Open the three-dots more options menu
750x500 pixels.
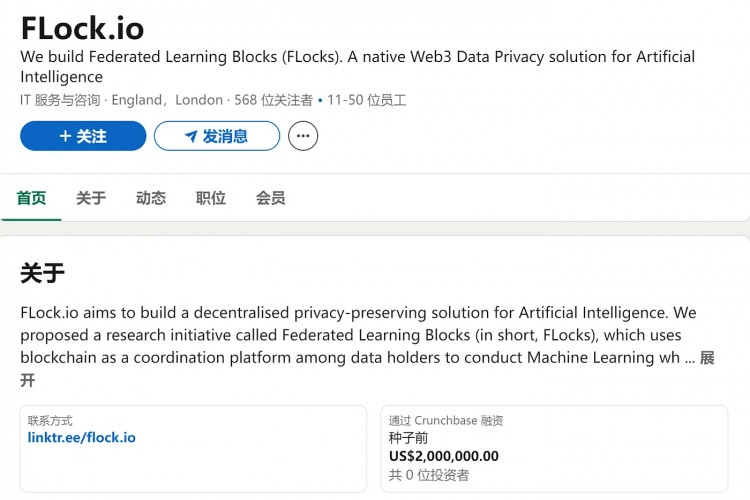click(303, 136)
